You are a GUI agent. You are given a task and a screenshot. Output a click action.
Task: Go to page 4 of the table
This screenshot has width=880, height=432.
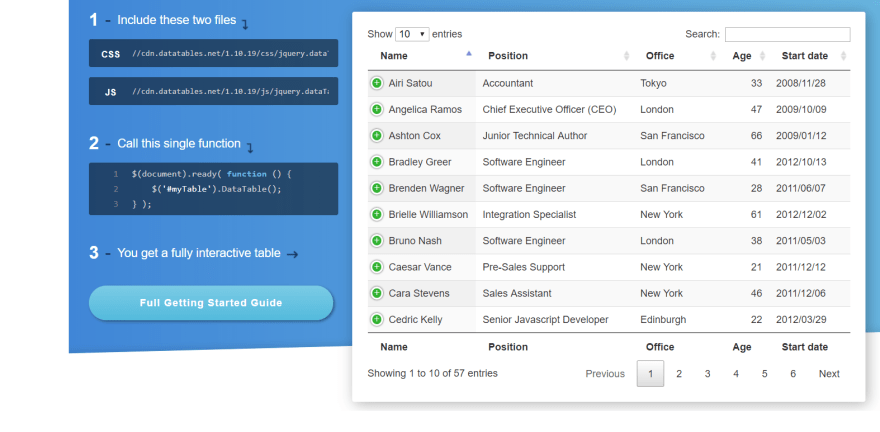point(736,374)
